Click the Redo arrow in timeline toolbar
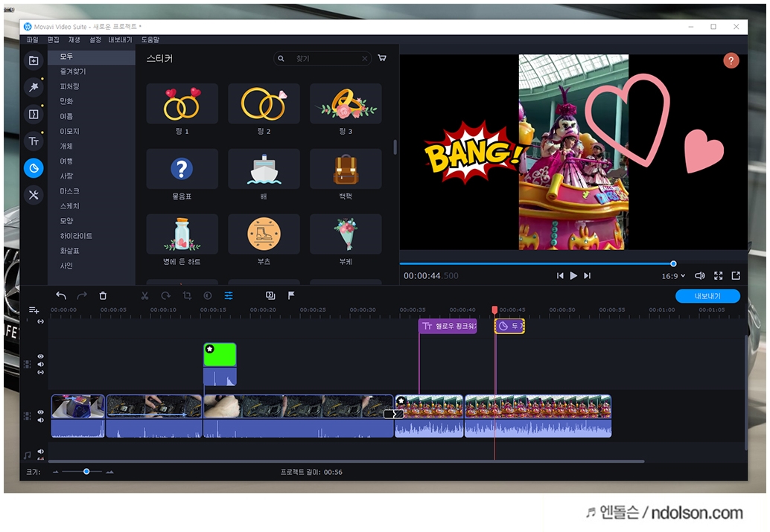770x532 pixels. (x=82, y=295)
